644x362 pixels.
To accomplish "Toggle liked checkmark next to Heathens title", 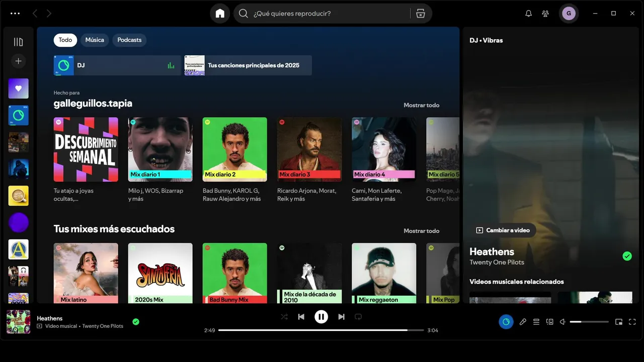I will tap(627, 256).
